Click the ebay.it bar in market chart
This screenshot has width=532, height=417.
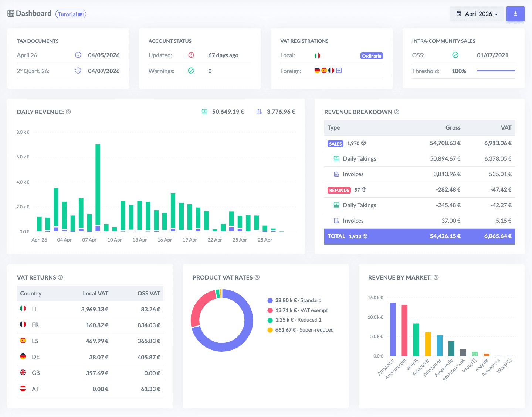coord(416,340)
